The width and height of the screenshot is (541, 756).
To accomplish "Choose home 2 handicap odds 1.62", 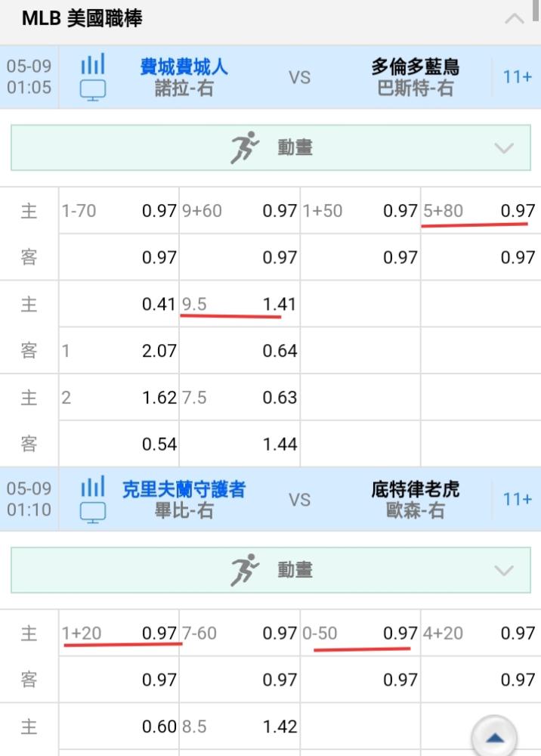I will click(x=119, y=398).
